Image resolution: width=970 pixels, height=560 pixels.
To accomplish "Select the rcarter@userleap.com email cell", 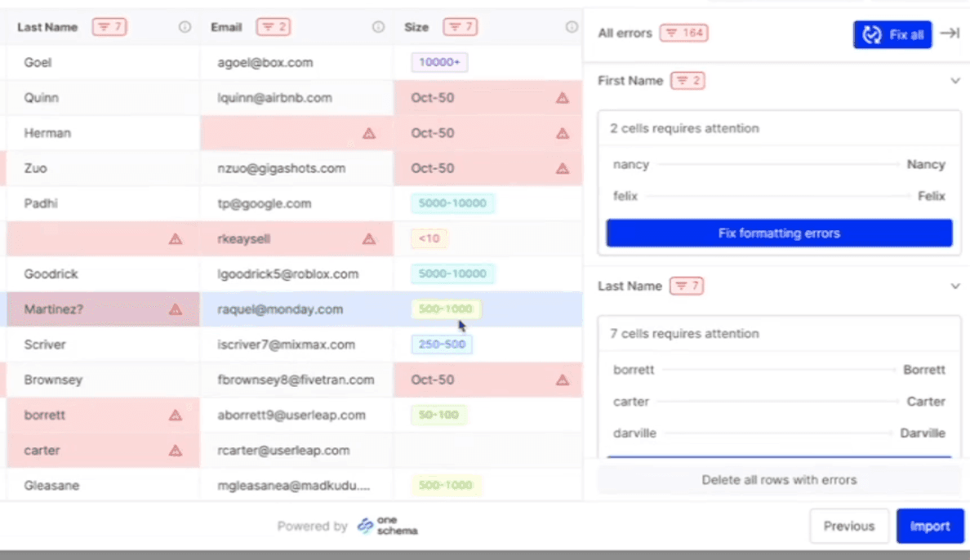I will tap(296, 451).
